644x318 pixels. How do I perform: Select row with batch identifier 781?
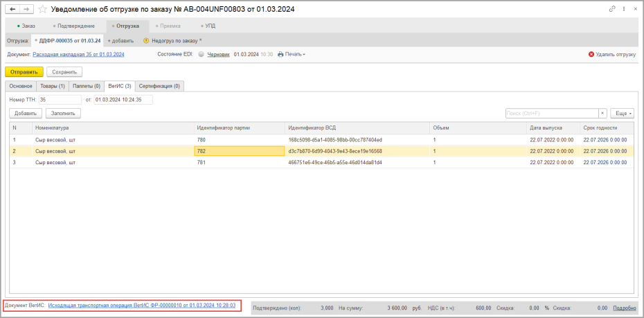(x=319, y=162)
